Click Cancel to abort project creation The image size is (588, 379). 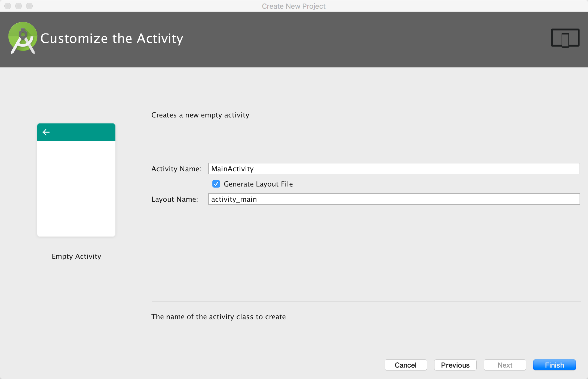[x=406, y=365]
